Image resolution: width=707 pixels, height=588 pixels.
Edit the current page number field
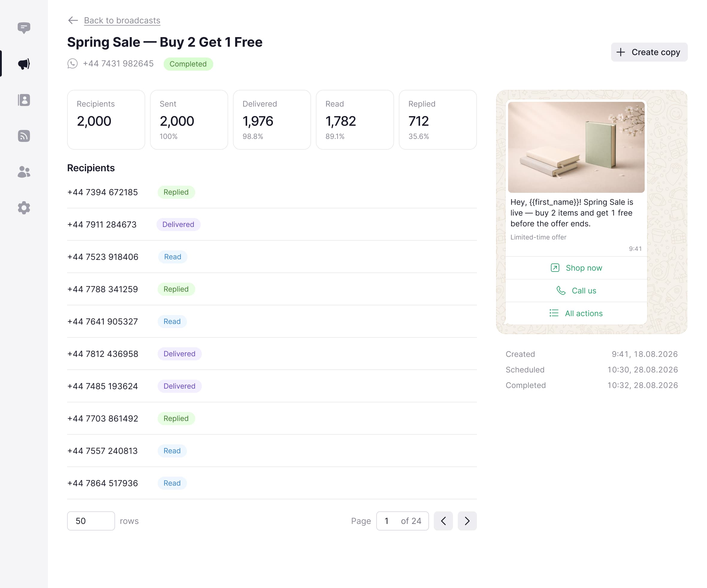point(386,521)
